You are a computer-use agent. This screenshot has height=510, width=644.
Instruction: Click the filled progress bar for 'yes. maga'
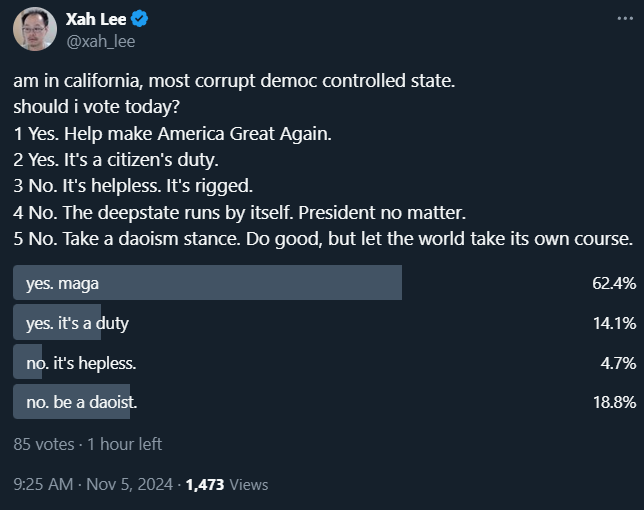pyautogui.click(x=300, y=283)
